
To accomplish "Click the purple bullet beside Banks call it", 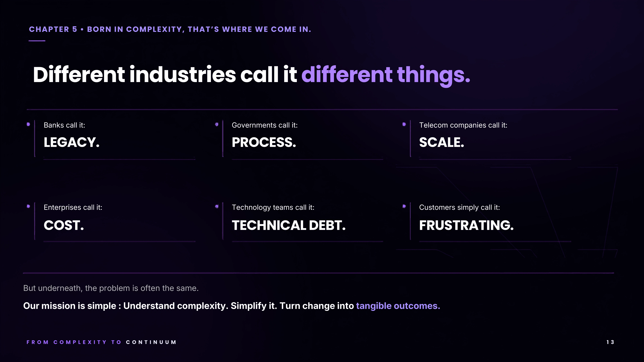I will [x=28, y=124].
